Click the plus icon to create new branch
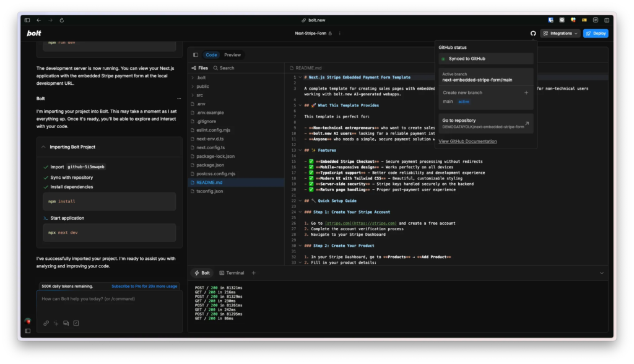This screenshot has width=634, height=364. [526, 93]
